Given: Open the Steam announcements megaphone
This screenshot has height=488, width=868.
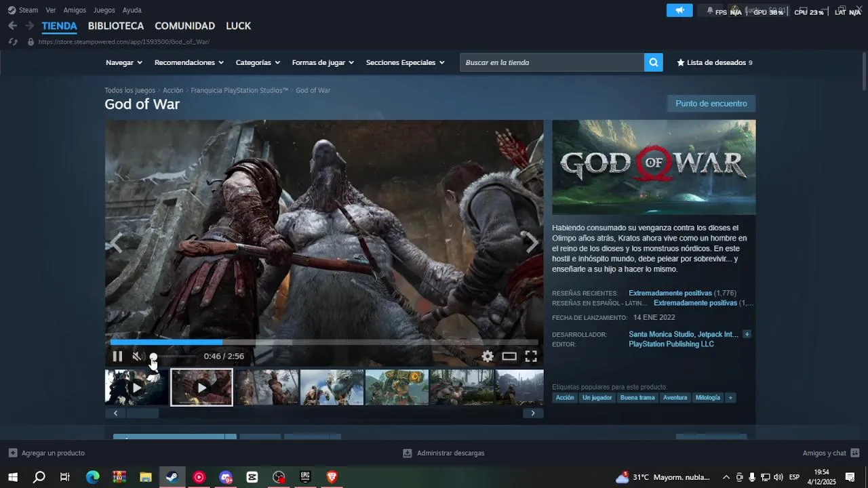Looking at the screenshot, I should click(x=679, y=10).
